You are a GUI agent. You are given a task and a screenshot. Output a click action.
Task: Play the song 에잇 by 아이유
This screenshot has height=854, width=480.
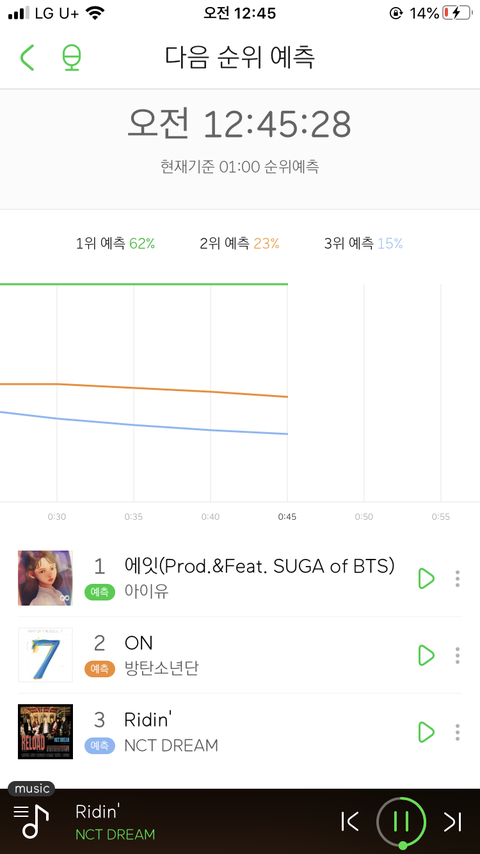pyautogui.click(x=426, y=578)
